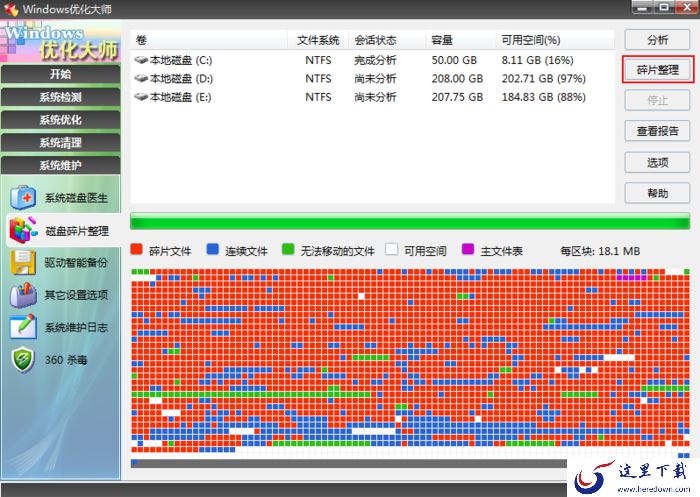Open 查看报告 to view the report

tap(657, 131)
